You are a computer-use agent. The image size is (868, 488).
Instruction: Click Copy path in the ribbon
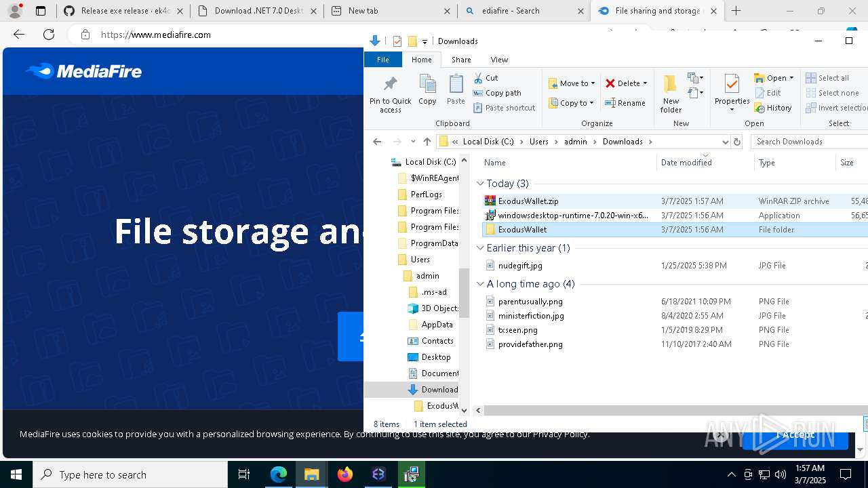[x=497, y=93]
